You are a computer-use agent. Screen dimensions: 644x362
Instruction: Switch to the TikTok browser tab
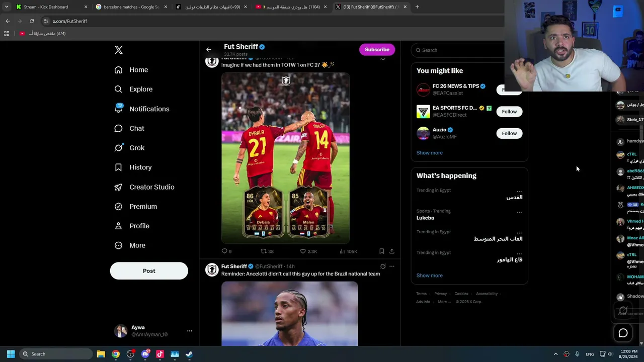(211, 7)
